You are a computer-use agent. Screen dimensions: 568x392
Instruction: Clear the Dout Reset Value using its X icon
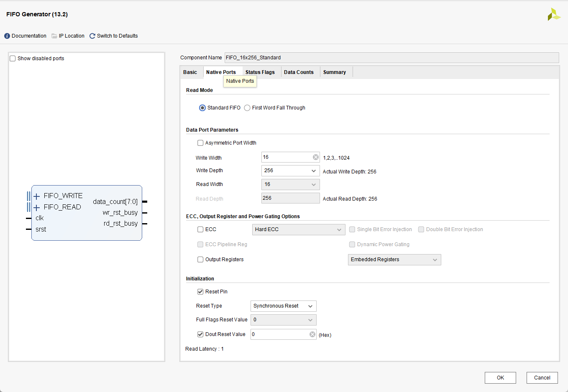(312, 334)
